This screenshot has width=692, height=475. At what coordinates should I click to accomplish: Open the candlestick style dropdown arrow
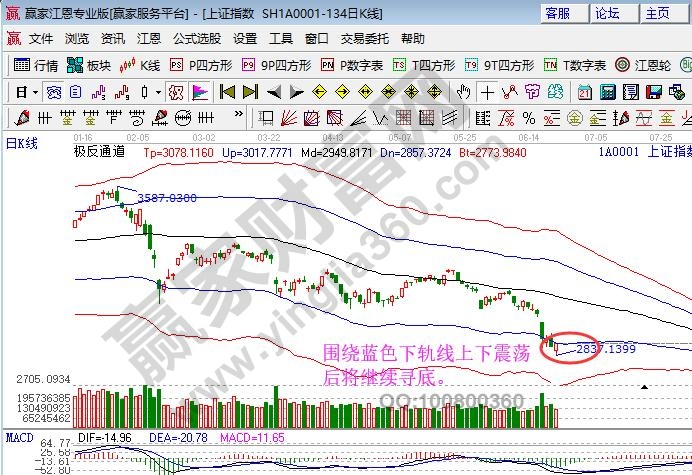point(157,92)
